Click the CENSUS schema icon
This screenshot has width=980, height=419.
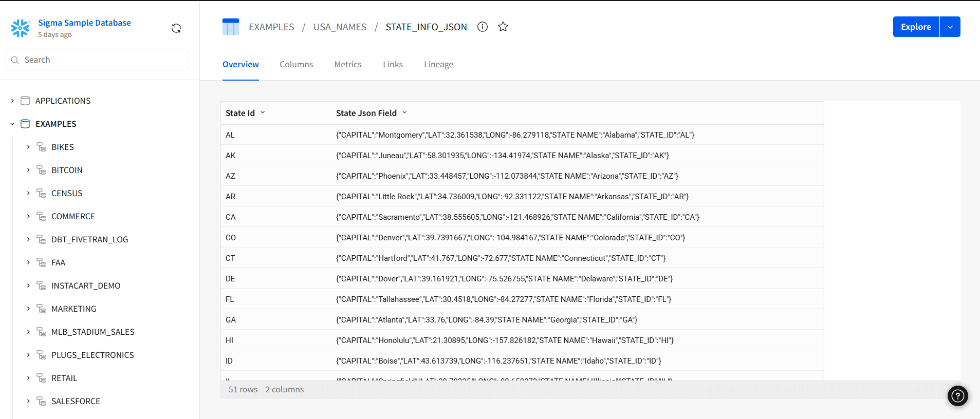tap(41, 193)
